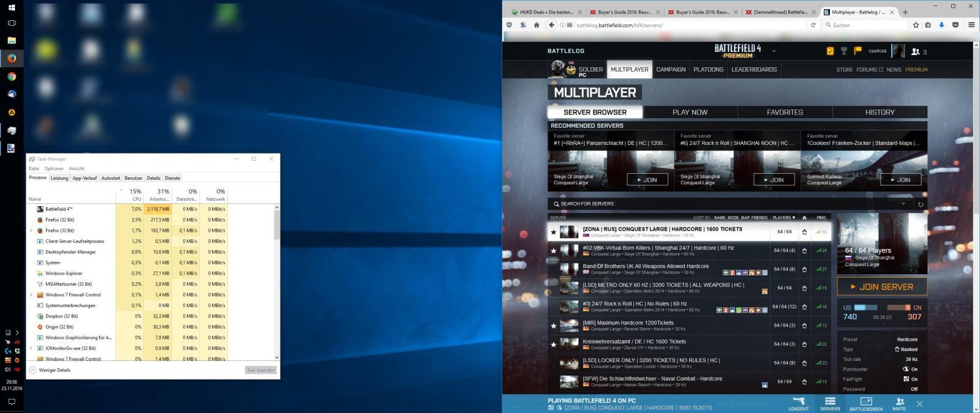Unfavorite the MtR Maximum Hardcore server
This screenshot has height=413, width=980.
pos(554,326)
